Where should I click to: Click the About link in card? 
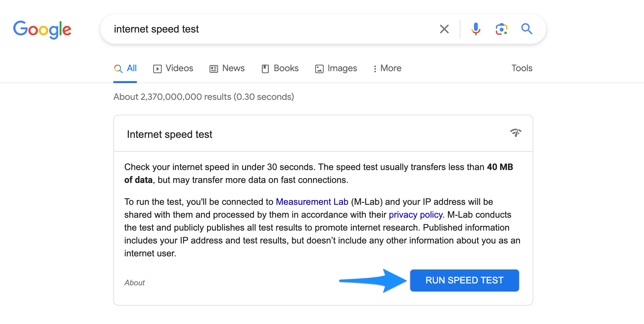(x=134, y=283)
